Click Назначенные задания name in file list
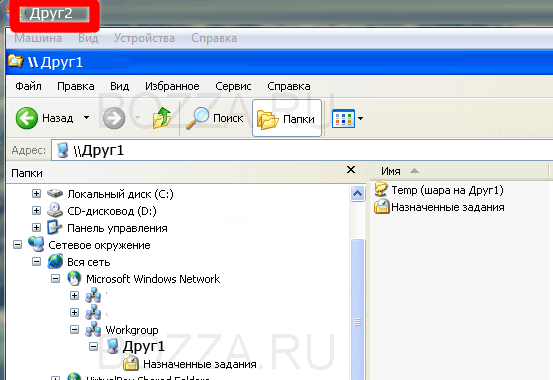 [x=448, y=207]
